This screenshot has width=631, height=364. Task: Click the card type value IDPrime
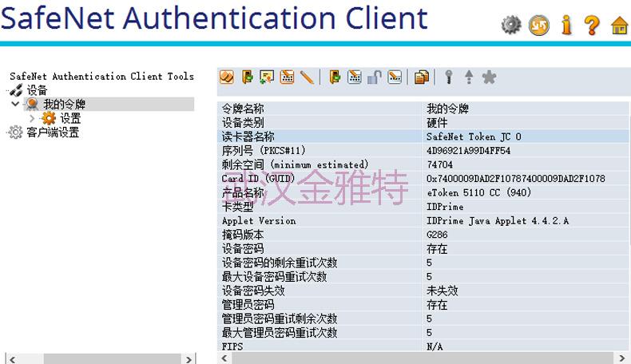(445, 207)
